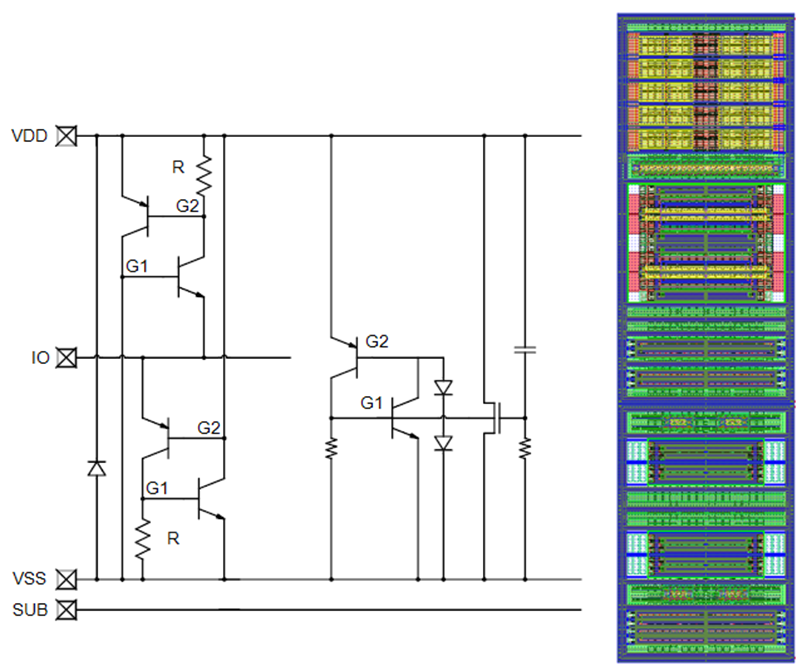The height and width of the screenshot is (669, 802).
Task: Select the upper diode in center clamp
Action: (441, 388)
